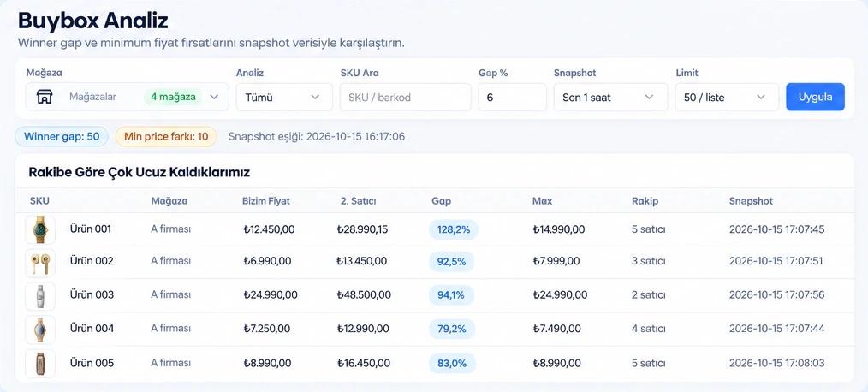Click snapshot time 2026-10-15 17:07:44
The height and width of the screenshot is (392, 868).
(776, 329)
